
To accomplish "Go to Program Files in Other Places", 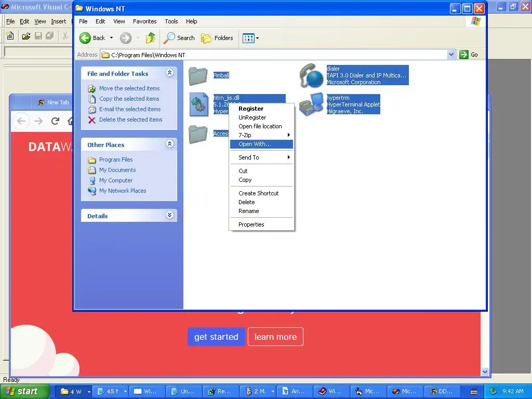I will (x=116, y=159).
